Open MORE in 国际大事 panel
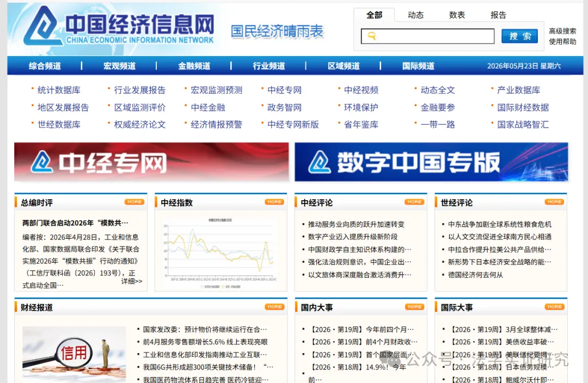The width and height of the screenshot is (588, 383). (555, 307)
